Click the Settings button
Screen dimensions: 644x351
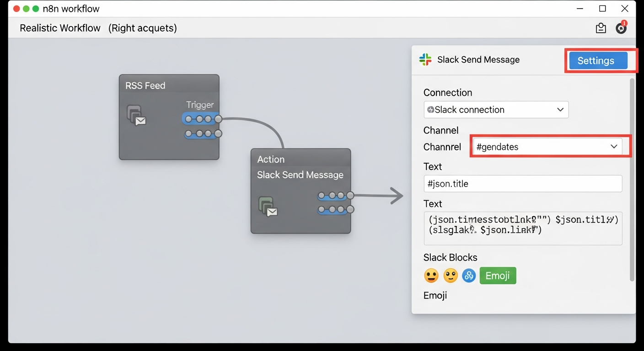598,60
